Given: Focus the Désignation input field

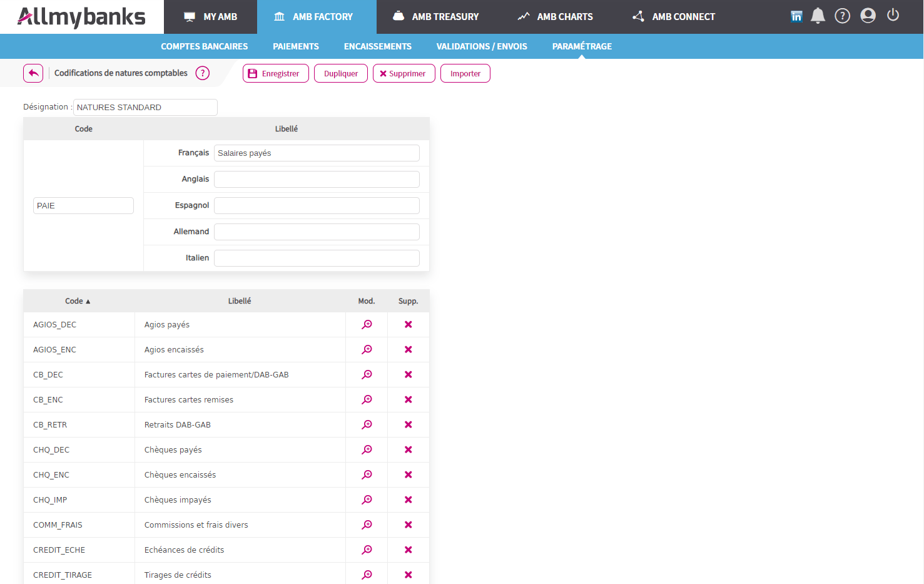Looking at the screenshot, I should pos(145,107).
